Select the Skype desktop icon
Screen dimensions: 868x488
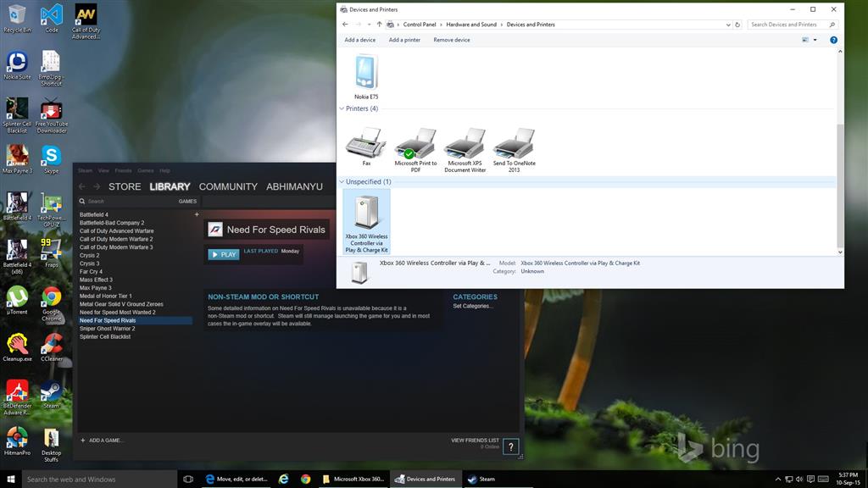coord(52,159)
